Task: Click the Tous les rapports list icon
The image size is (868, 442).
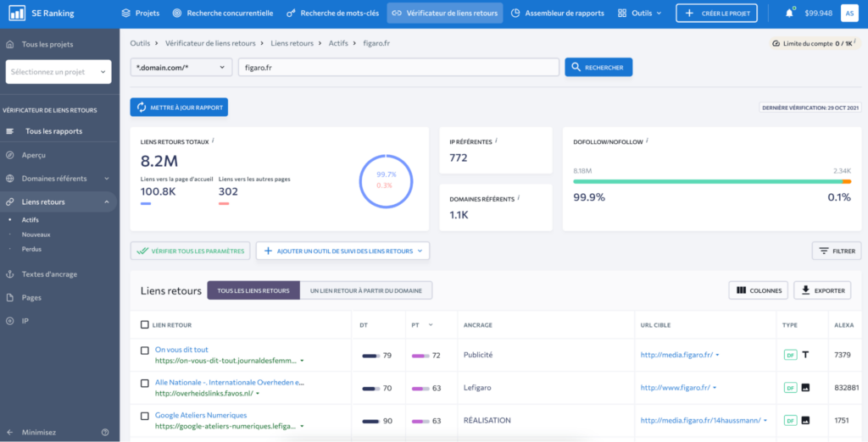Action: click(x=9, y=131)
